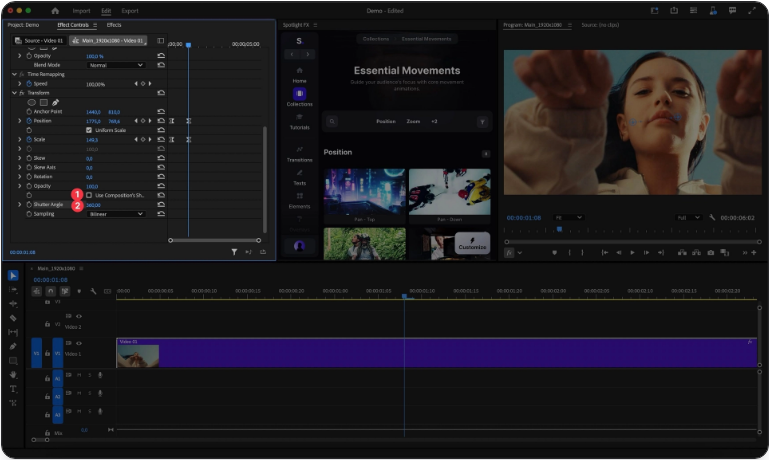This screenshot has height=460, width=769.
Task: Reset the Shutter Angle parameter
Action: (161, 204)
